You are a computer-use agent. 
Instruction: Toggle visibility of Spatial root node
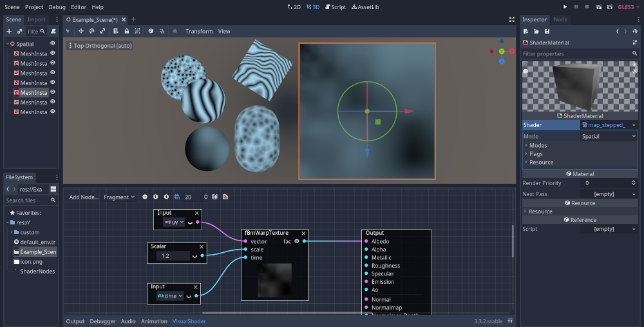coord(53,43)
